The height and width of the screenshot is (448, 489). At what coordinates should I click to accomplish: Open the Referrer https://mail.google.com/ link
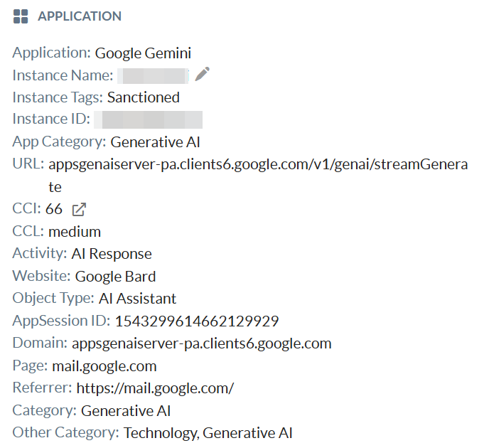coord(155,388)
